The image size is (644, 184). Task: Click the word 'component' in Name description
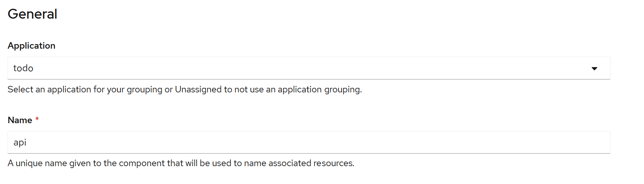142,163
